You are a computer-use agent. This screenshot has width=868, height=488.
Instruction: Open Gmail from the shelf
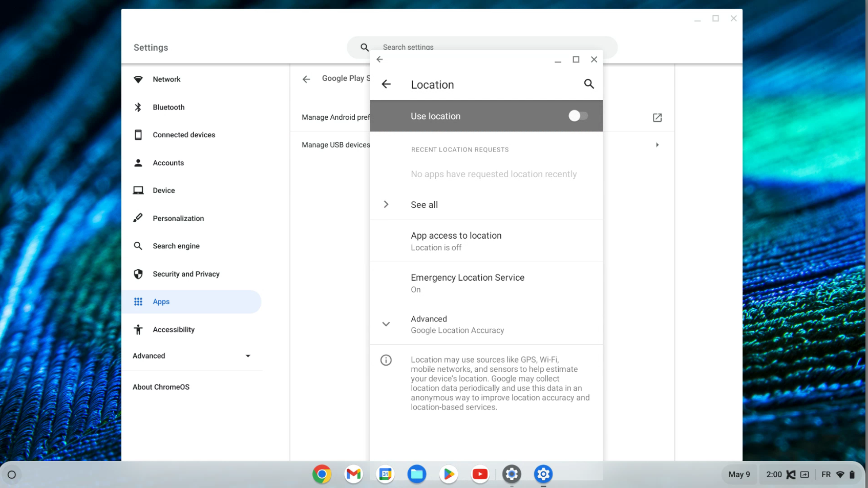point(353,474)
